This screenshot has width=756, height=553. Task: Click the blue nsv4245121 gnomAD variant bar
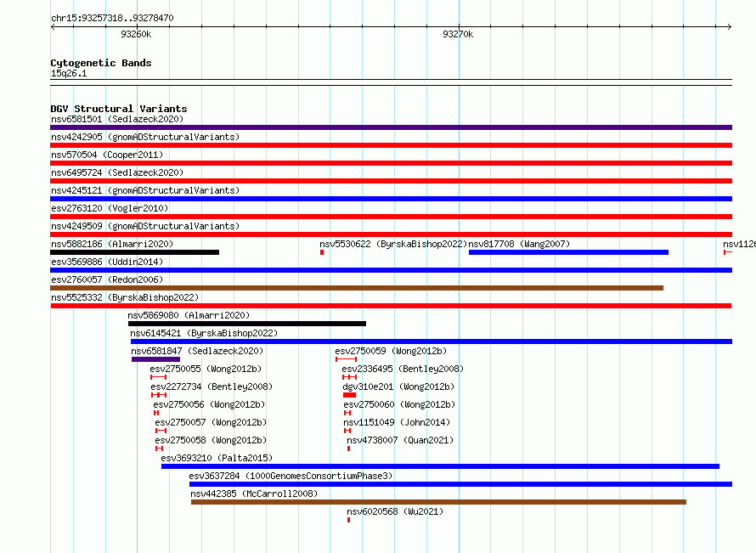[391, 199]
